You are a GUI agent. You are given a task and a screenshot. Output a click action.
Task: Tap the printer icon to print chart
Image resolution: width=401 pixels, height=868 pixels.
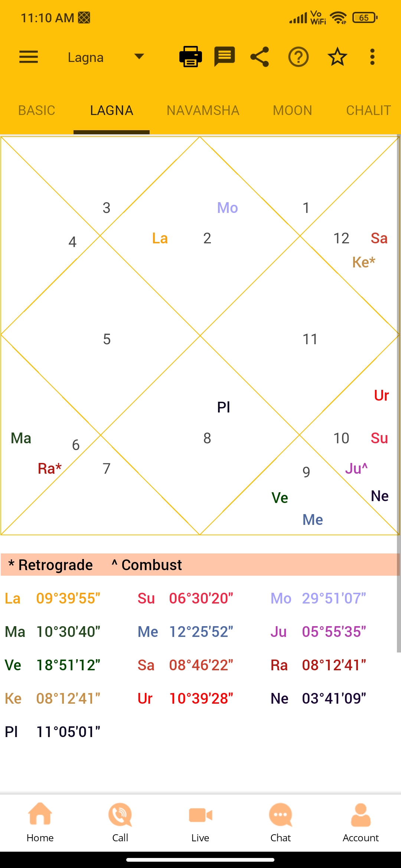(x=190, y=57)
